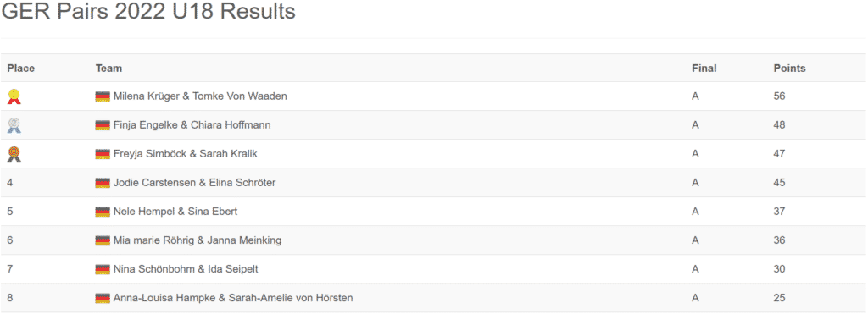This screenshot has width=868, height=314.
Task: Select the Final column header
Action: click(x=704, y=69)
